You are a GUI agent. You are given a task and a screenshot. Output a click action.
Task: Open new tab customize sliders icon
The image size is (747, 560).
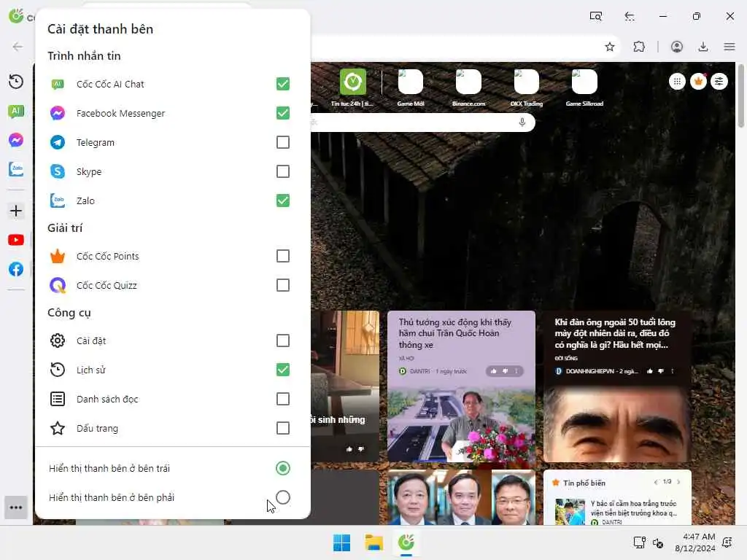719,82
